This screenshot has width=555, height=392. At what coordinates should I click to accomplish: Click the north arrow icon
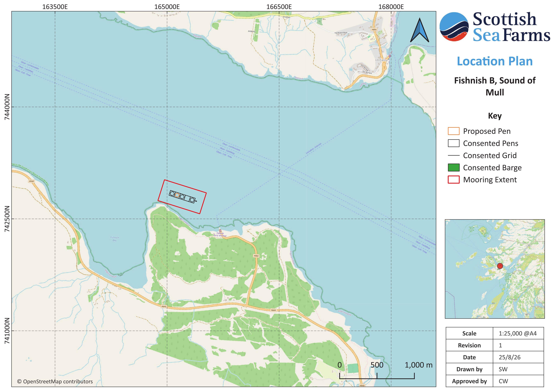click(x=419, y=30)
